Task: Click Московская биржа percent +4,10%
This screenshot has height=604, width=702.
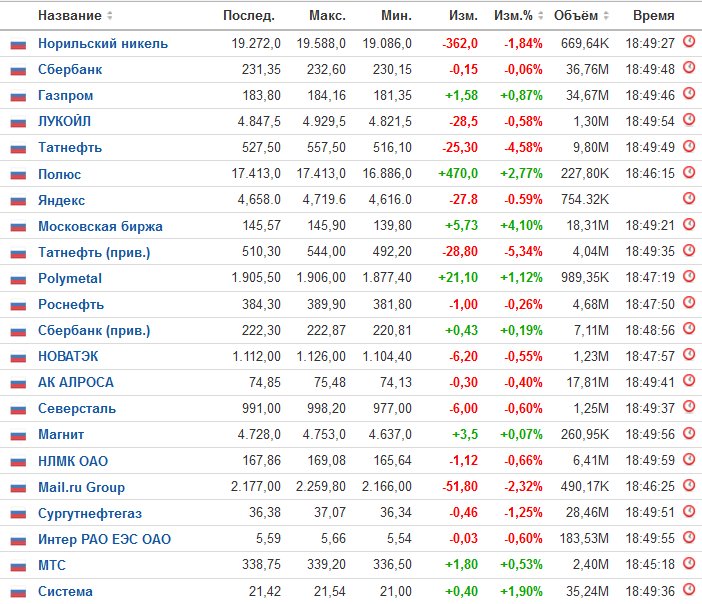Action: click(x=521, y=225)
